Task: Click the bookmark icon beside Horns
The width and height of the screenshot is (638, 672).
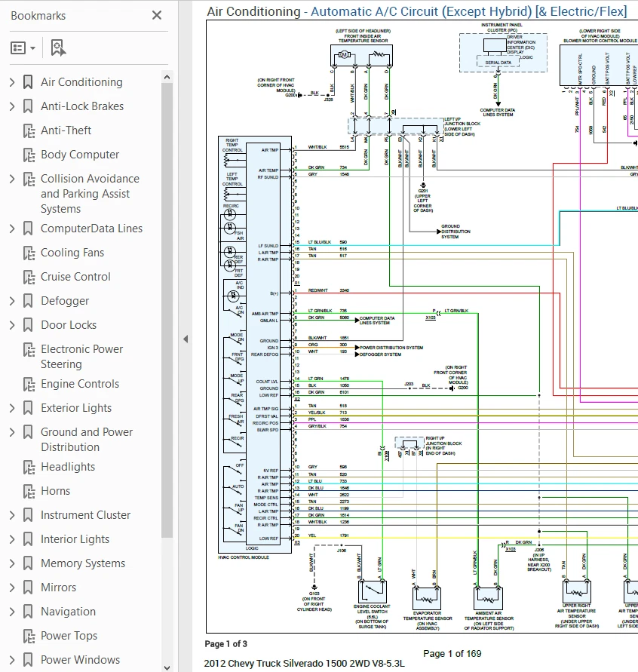Action: tap(28, 491)
